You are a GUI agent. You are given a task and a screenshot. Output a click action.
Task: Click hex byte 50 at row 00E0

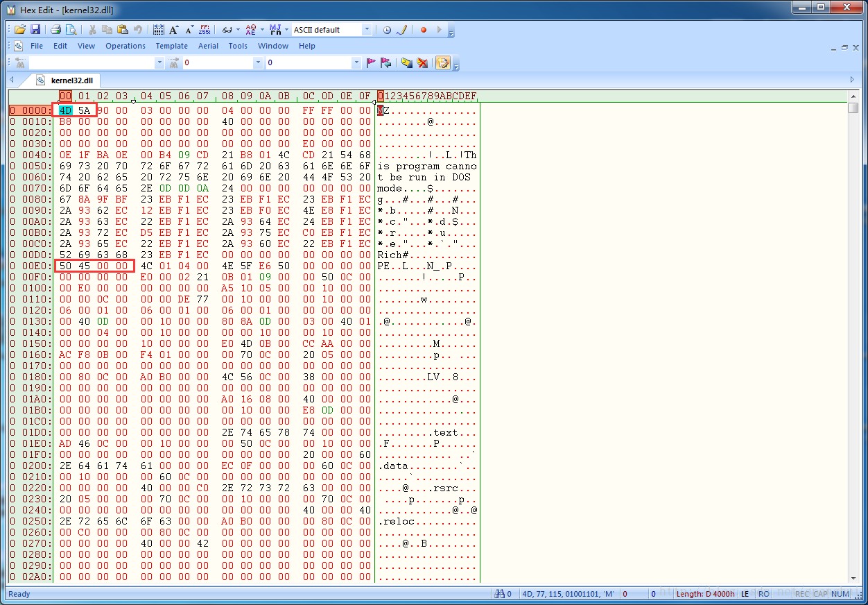click(x=65, y=266)
